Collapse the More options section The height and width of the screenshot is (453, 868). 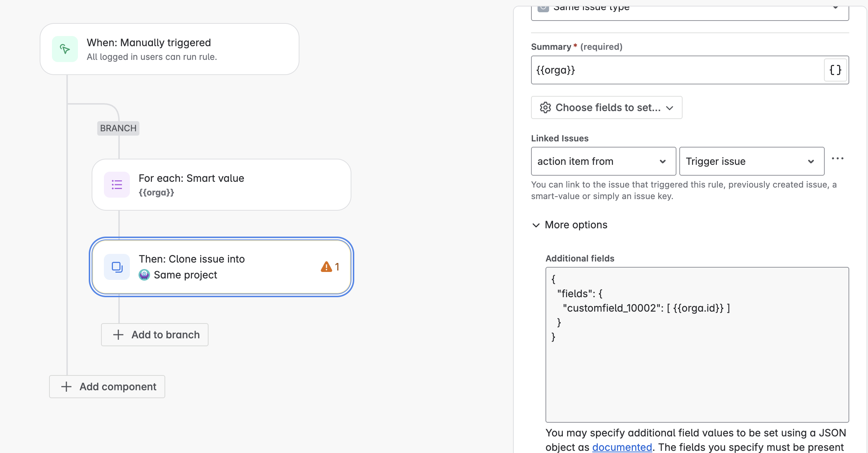pyautogui.click(x=570, y=225)
